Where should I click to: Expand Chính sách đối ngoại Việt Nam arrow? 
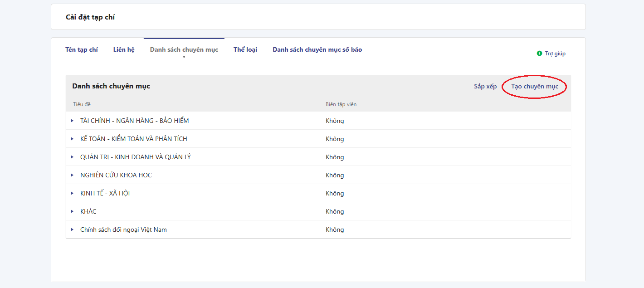(x=72, y=229)
